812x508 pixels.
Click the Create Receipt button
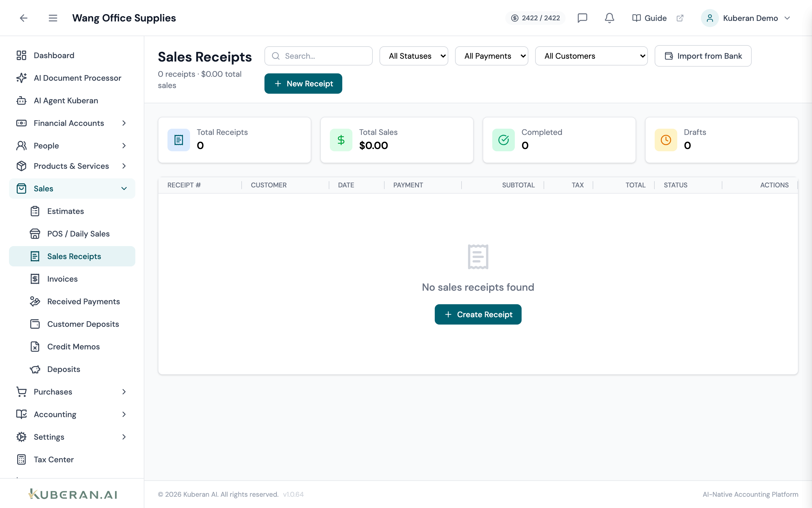pos(478,314)
